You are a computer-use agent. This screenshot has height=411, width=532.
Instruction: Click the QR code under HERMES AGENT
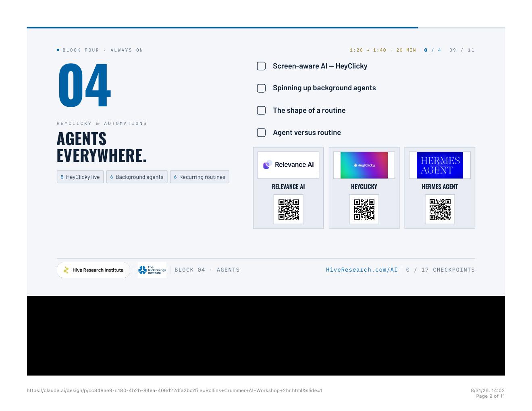[440, 209]
